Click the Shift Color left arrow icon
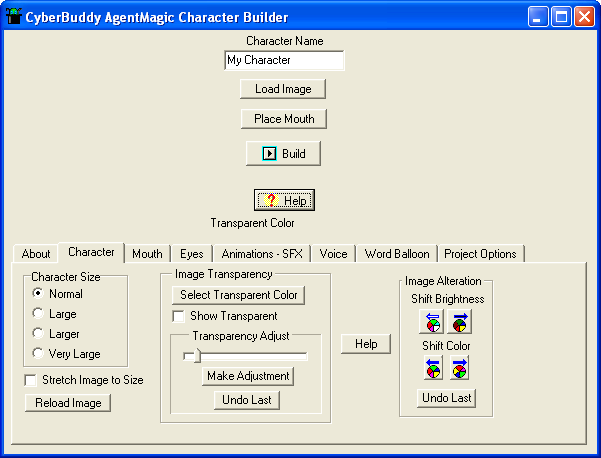 [432, 368]
